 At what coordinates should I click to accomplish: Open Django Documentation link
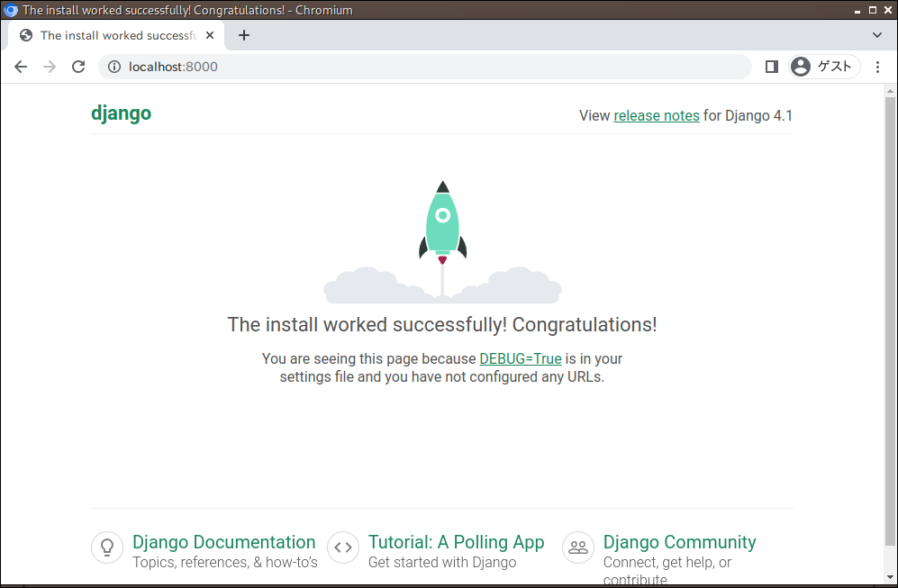click(x=224, y=542)
